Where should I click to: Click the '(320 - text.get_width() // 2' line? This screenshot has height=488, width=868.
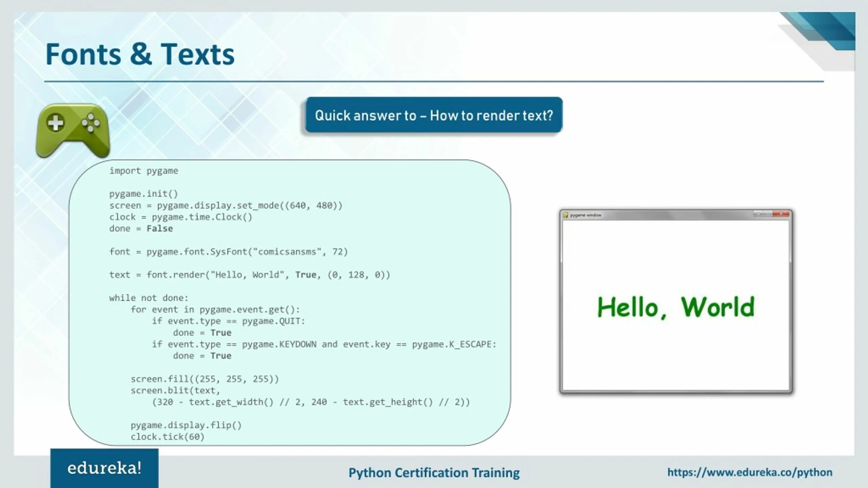pos(311,402)
